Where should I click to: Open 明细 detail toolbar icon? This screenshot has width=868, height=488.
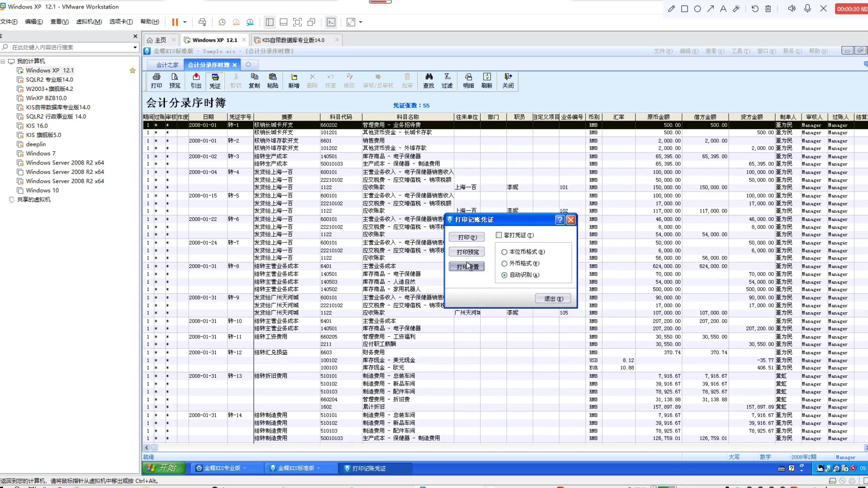468,81
